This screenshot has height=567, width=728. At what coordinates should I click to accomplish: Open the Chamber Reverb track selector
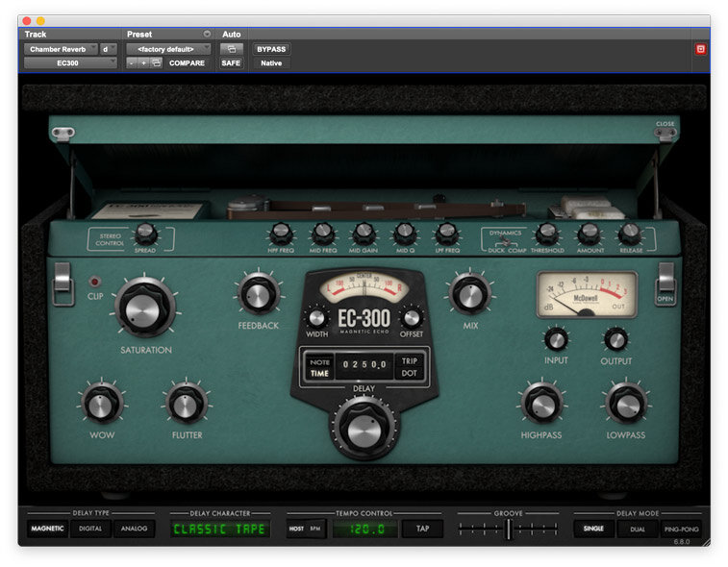61,49
